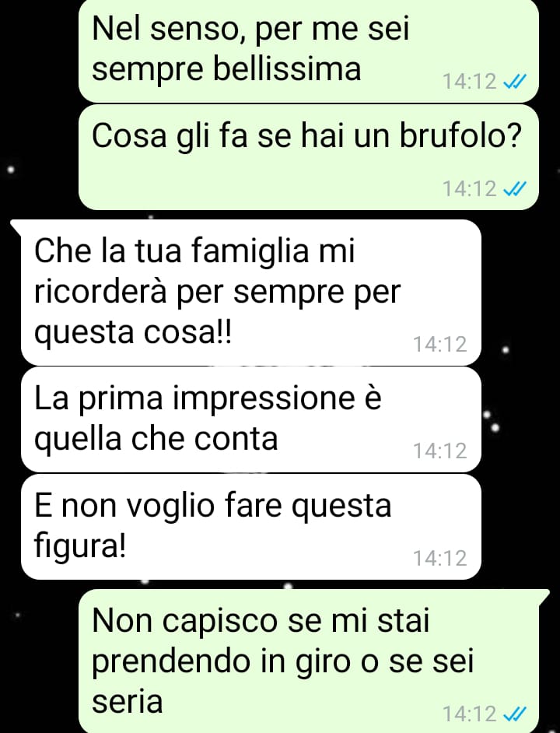Tap the word 'brufolo?' in the outgoing message
Screen dimensions: 560x733
click(x=460, y=135)
